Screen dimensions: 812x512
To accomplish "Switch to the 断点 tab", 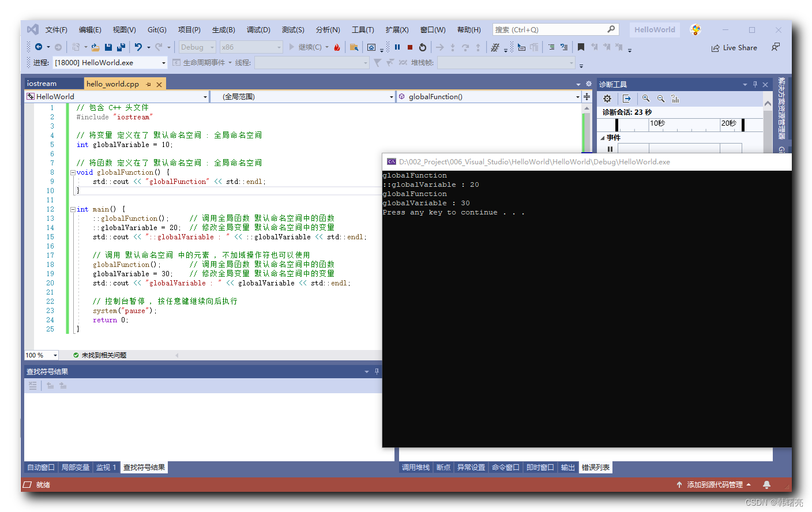I will click(443, 468).
